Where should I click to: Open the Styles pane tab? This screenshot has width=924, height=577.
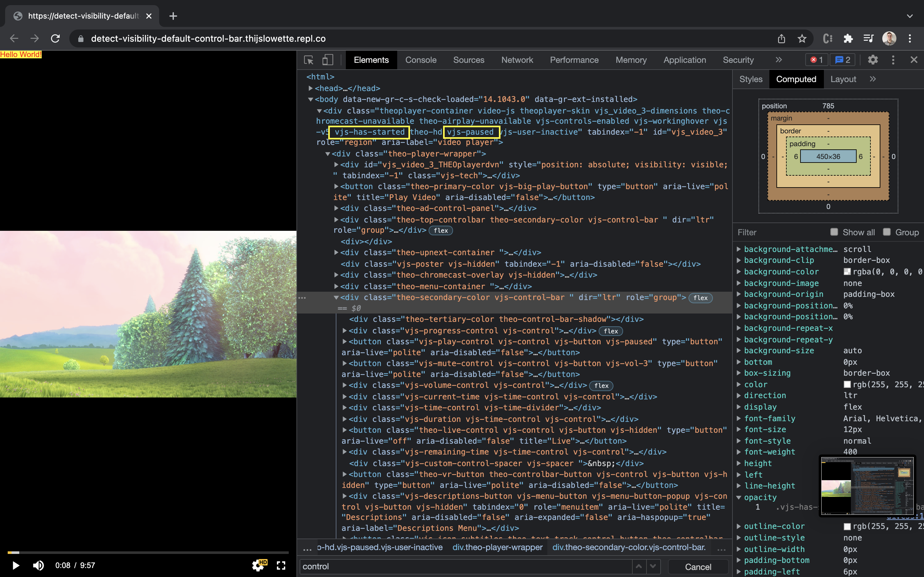tap(750, 79)
